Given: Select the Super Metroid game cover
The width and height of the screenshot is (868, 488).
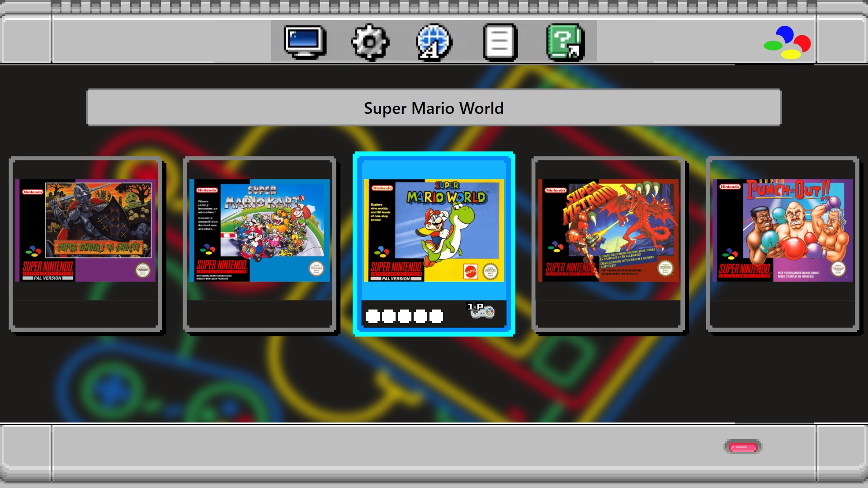Looking at the screenshot, I should coord(608,230).
